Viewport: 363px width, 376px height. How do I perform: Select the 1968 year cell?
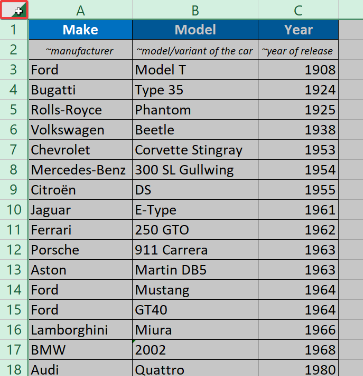pos(298,350)
